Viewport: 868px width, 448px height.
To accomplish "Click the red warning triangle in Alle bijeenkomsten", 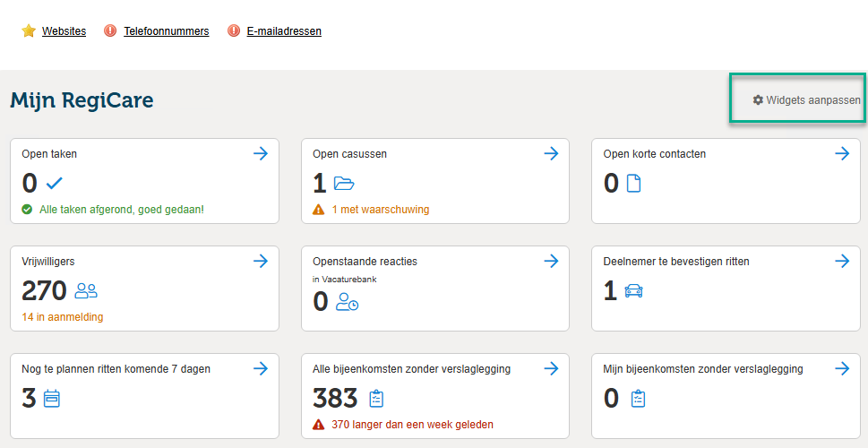I will click(318, 425).
